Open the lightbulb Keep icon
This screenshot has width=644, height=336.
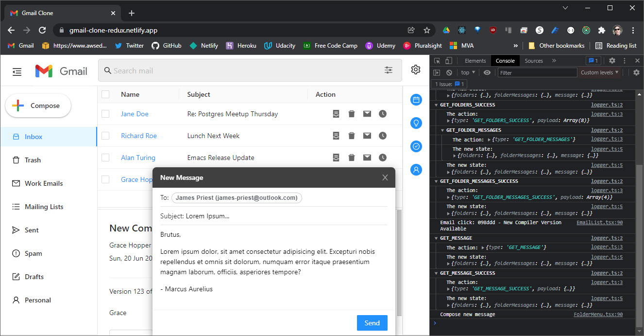[x=416, y=124]
